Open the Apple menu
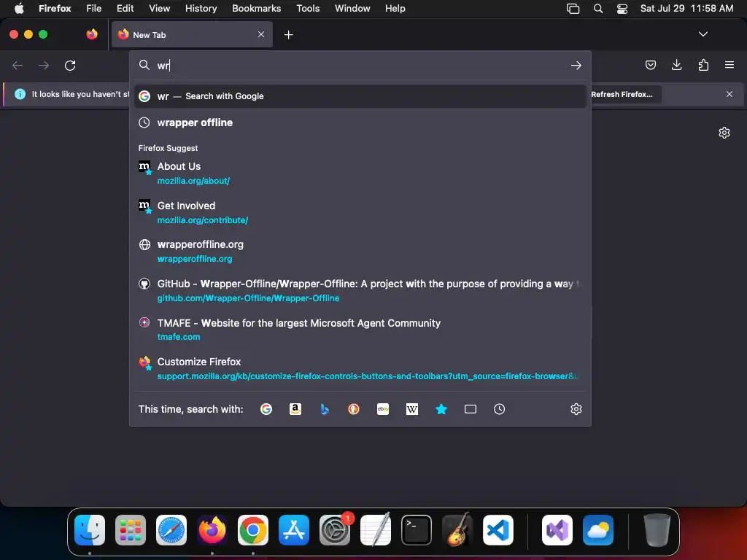 pyautogui.click(x=19, y=9)
